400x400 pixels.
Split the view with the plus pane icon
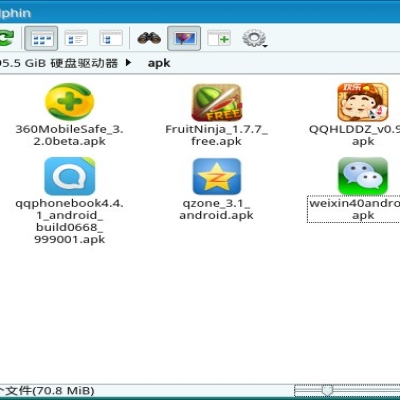[x=219, y=38]
